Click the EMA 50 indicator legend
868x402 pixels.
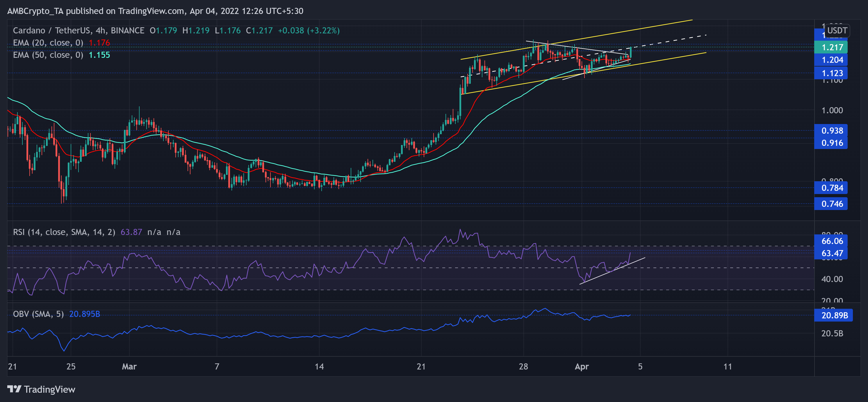point(48,55)
